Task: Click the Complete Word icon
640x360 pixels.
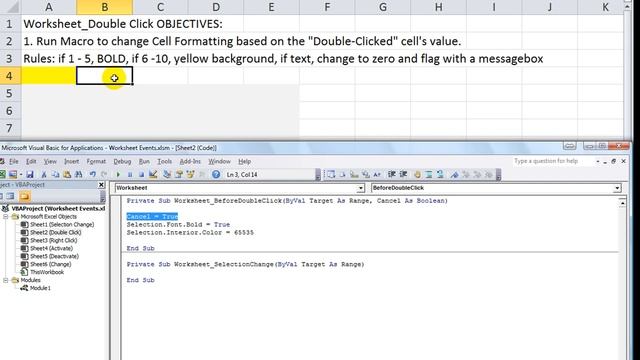Action: (377, 175)
